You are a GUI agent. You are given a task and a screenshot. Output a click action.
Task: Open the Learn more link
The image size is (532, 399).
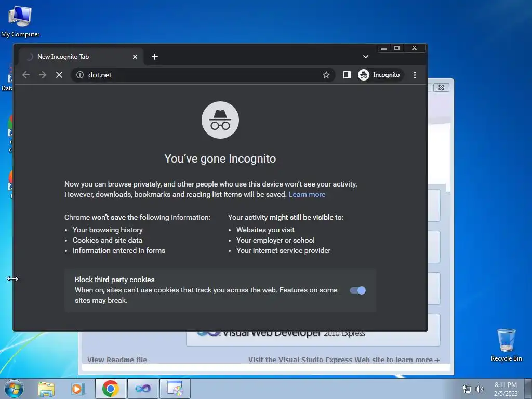pyautogui.click(x=307, y=194)
